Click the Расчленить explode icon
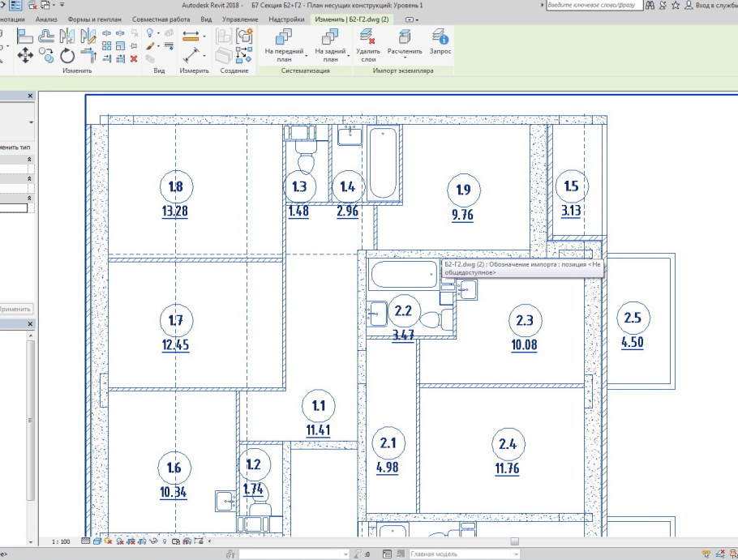 404,45
